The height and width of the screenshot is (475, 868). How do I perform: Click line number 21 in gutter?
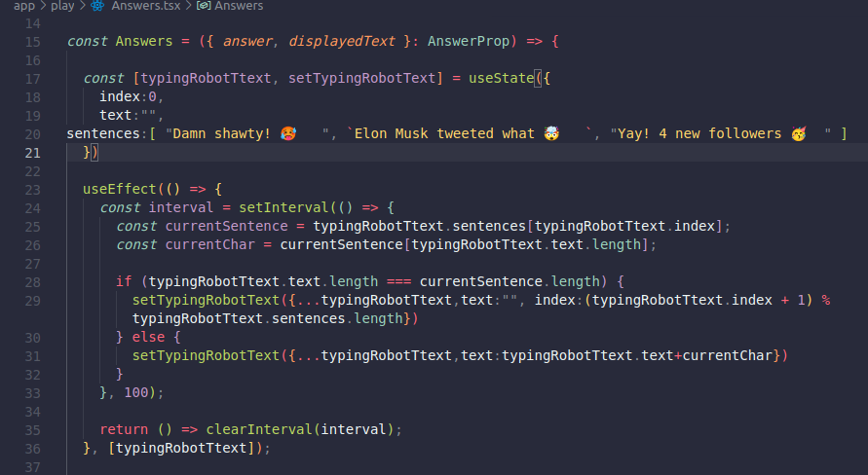[x=33, y=153]
